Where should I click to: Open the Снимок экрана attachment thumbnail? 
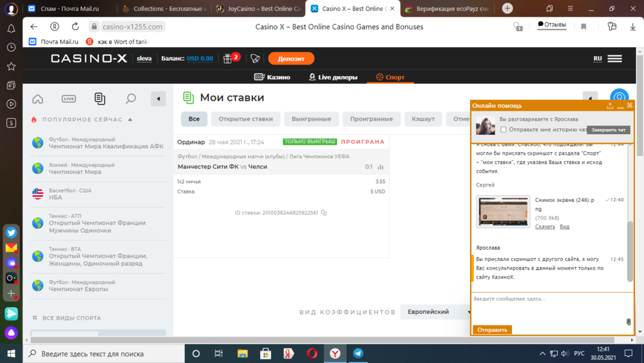coord(503,211)
